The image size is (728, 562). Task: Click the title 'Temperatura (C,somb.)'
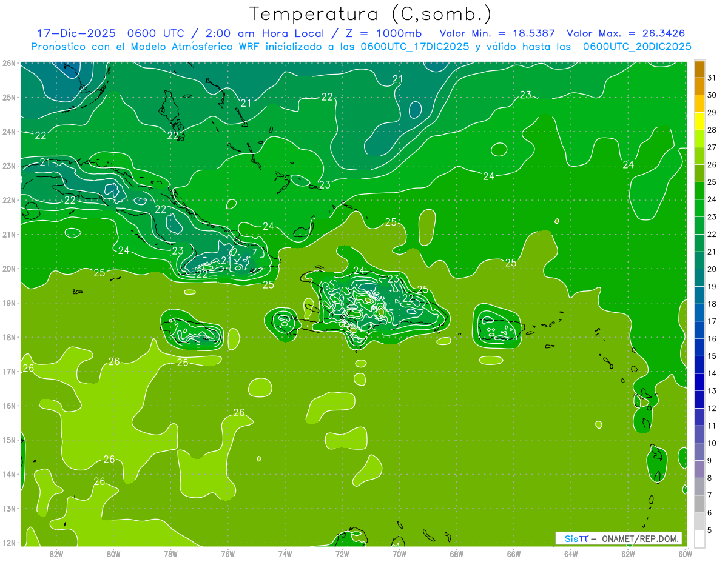[371, 14]
